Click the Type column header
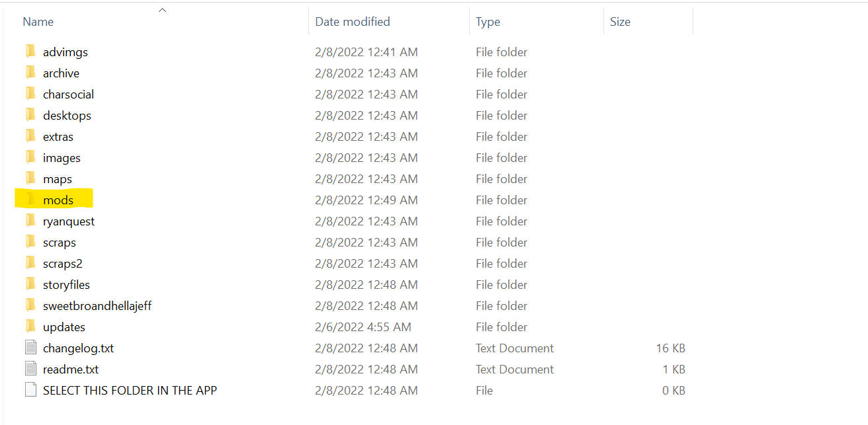The image size is (868, 425). click(488, 22)
